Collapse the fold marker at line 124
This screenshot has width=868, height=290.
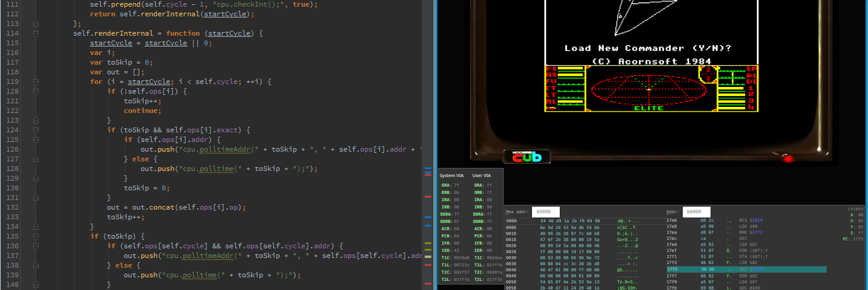tap(36, 130)
